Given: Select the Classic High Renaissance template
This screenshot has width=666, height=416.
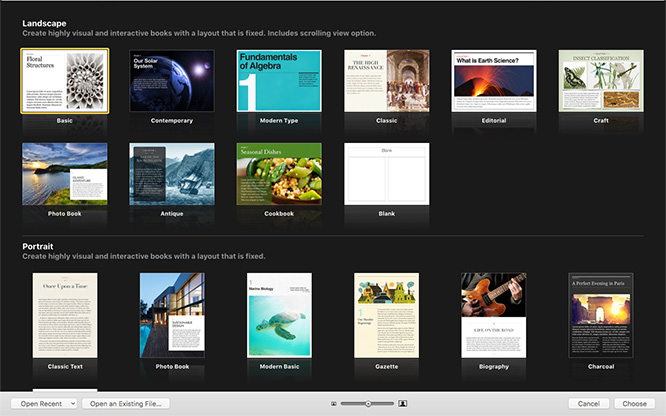Looking at the screenshot, I should [386, 81].
